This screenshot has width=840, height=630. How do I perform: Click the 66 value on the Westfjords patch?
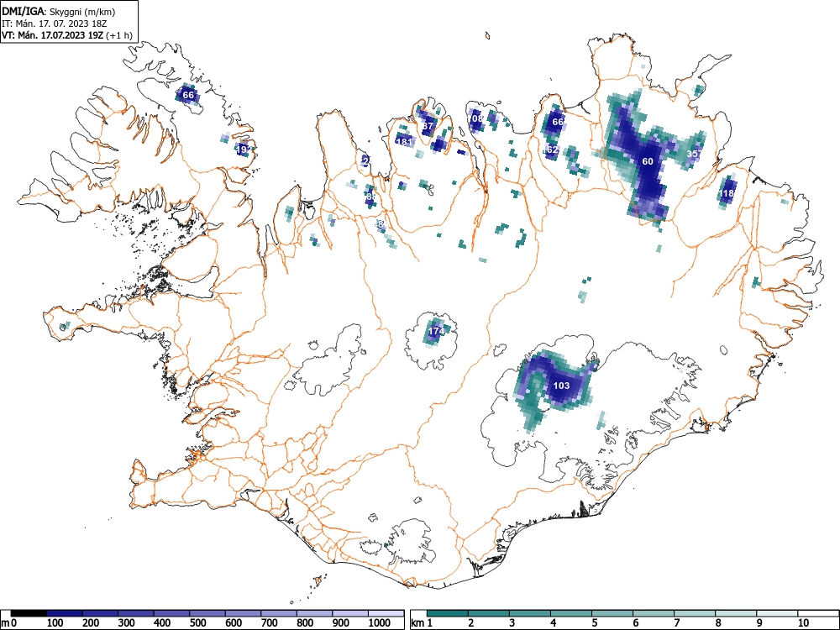click(188, 96)
